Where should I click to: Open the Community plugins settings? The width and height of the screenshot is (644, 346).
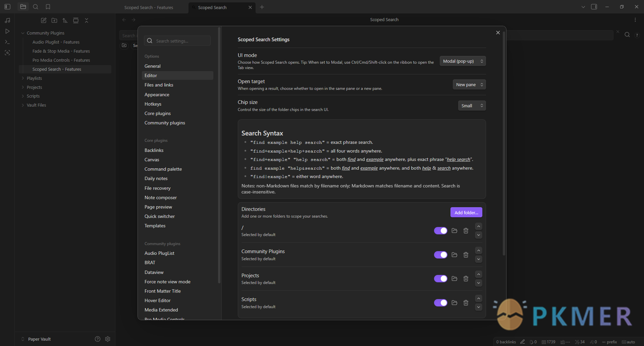click(177, 123)
